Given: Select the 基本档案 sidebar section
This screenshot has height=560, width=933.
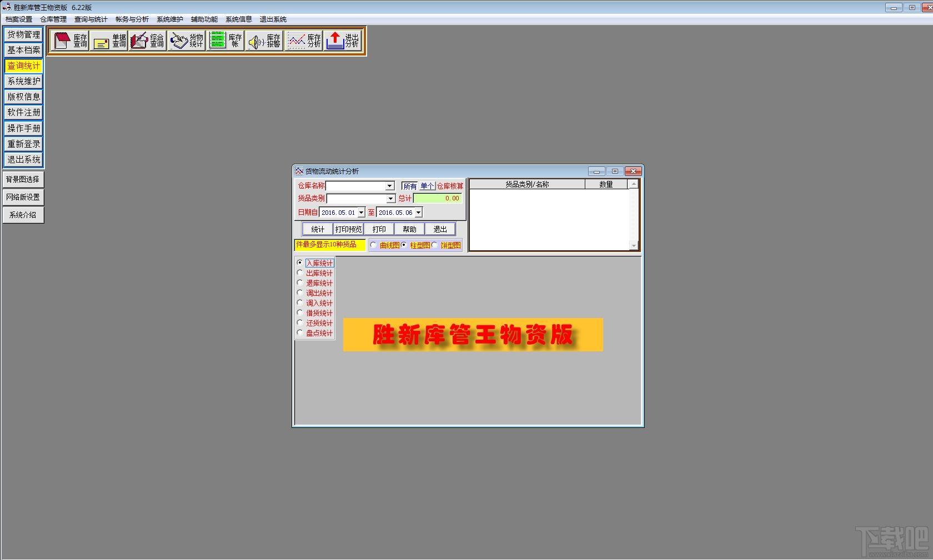Looking at the screenshot, I should 23,50.
